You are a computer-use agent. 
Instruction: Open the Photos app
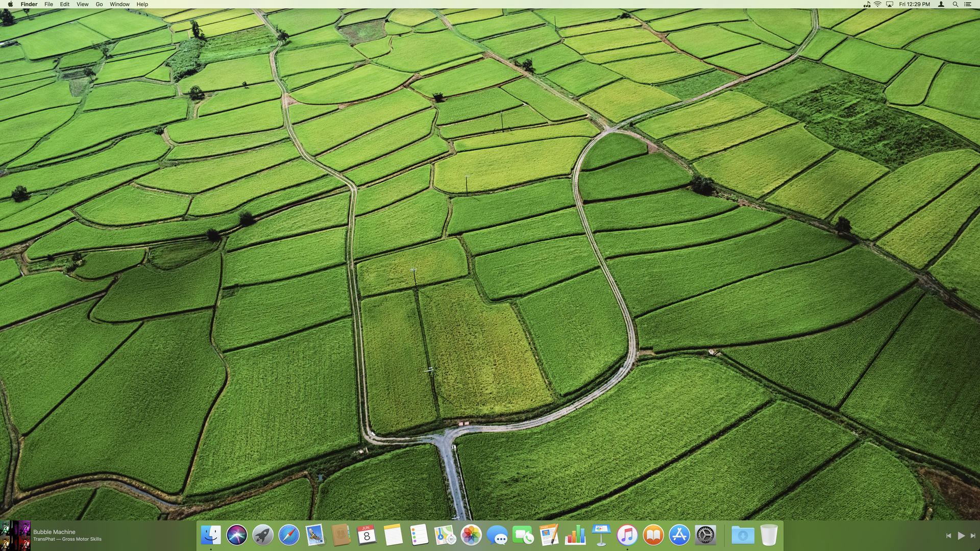coord(471,535)
